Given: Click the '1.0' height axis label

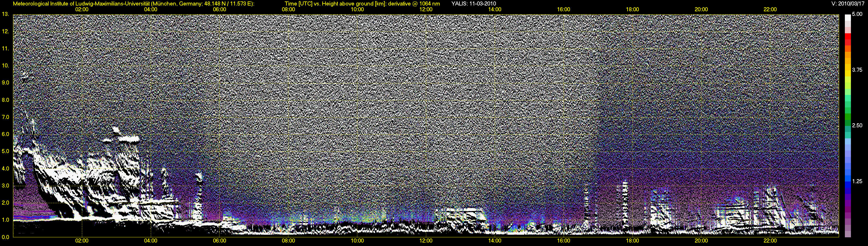Looking at the screenshot, I should 5,220.
